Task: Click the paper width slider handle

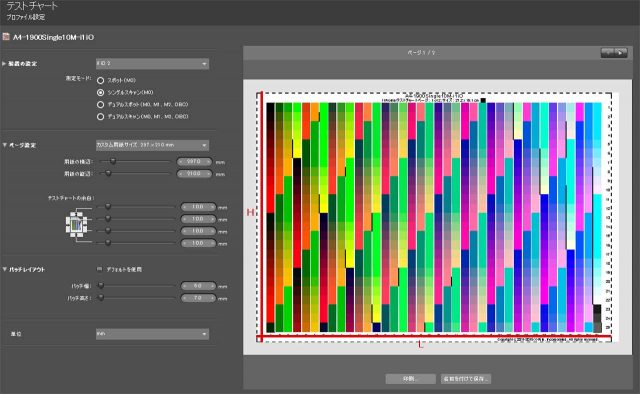Action: 113,162
